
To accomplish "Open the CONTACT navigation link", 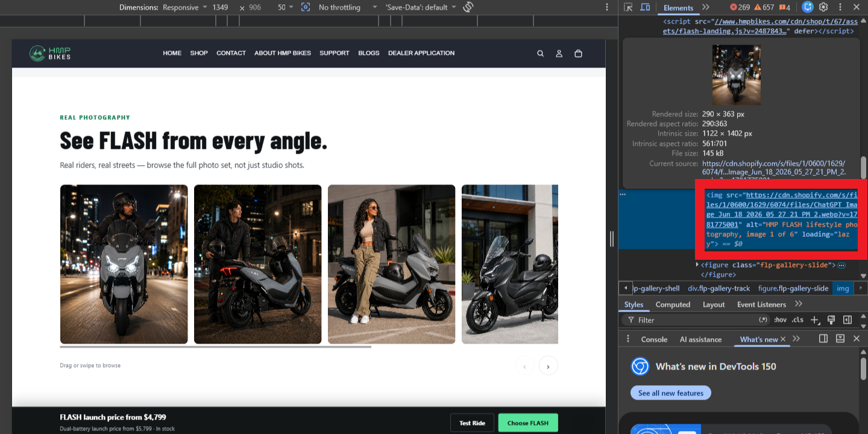I will pos(231,53).
